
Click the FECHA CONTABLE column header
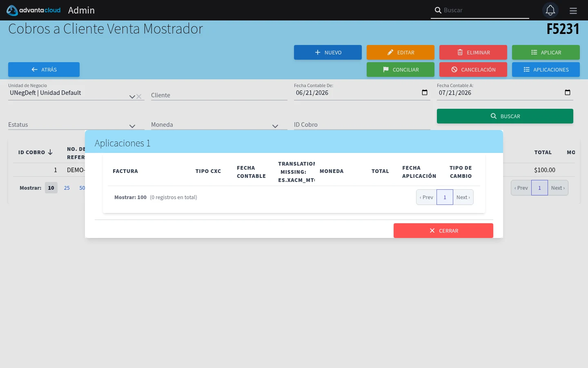tap(251, 172)
